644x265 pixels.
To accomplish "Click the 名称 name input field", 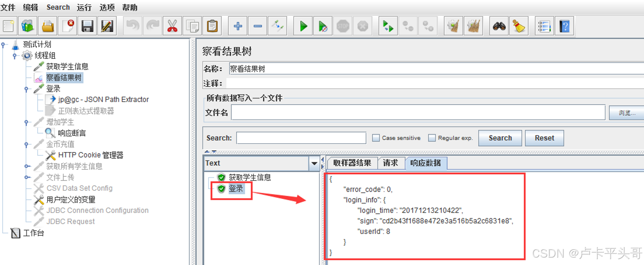I will pos(436,69).
